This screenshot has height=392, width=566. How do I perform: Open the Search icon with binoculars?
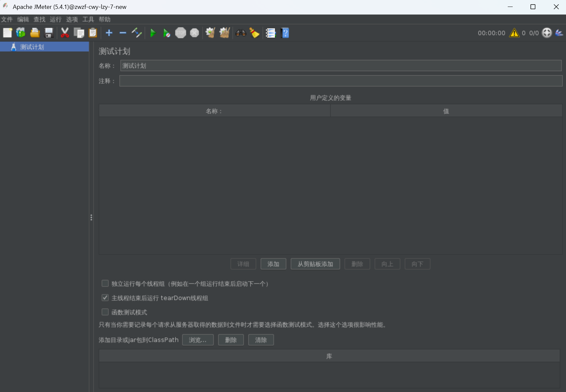(241, 33)
